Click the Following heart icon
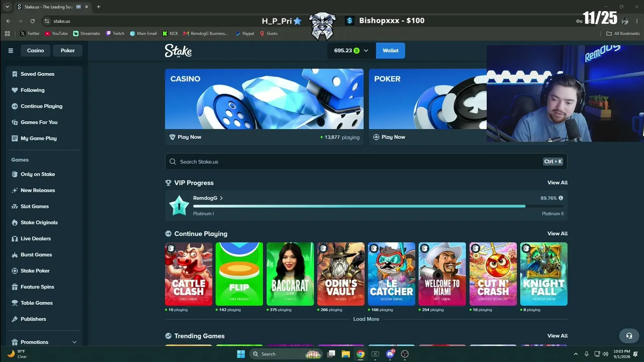Viewport: 644px width, 362px height. pos(15,90)
